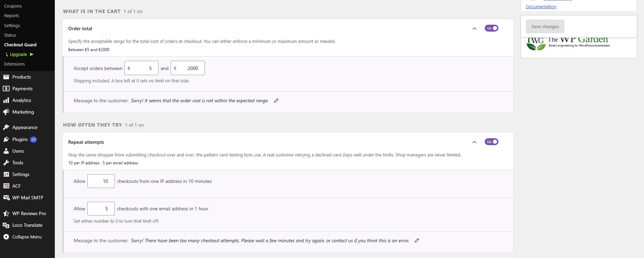Click the Tools wrench icon
644x258 pixels.
click(6, 163)
